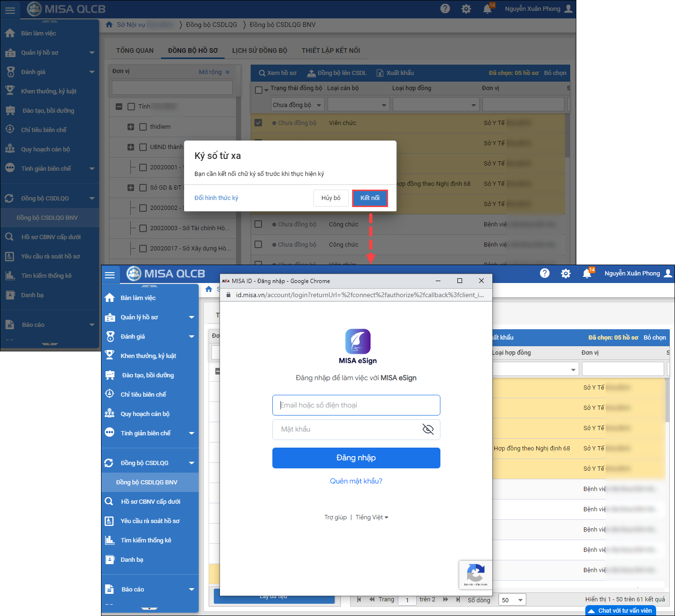
Task: Check 20020017 - Sở Xây dựng checkbox
Action: pyautogui.click(x=143, y=249)
